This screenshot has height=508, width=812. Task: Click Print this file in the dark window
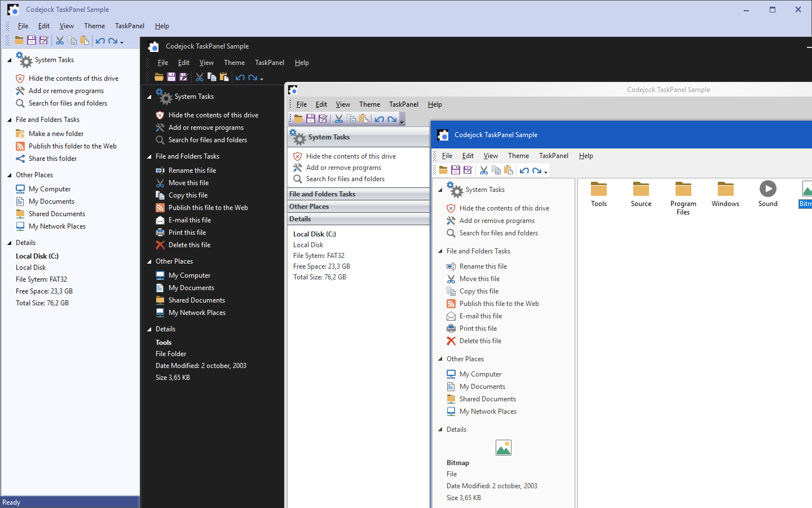pos(187,233)
